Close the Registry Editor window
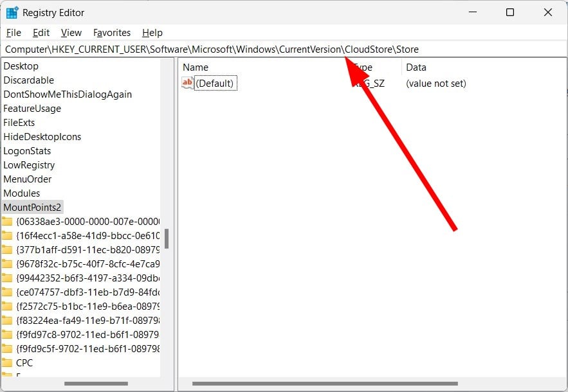 pos(548,12)
